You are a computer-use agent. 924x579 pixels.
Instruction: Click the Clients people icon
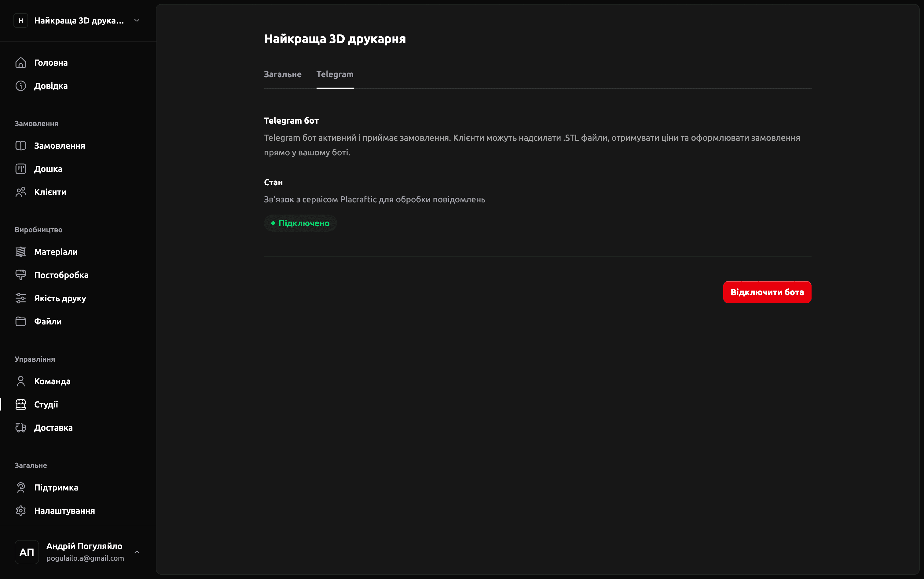[x=21, y=192]
